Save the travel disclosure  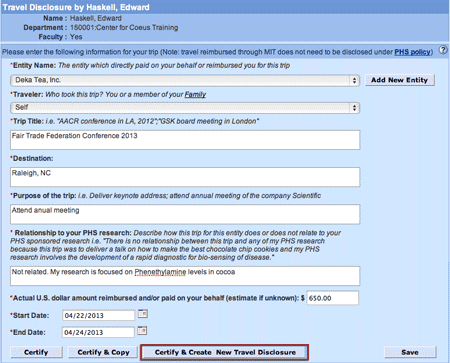(410, 352)
